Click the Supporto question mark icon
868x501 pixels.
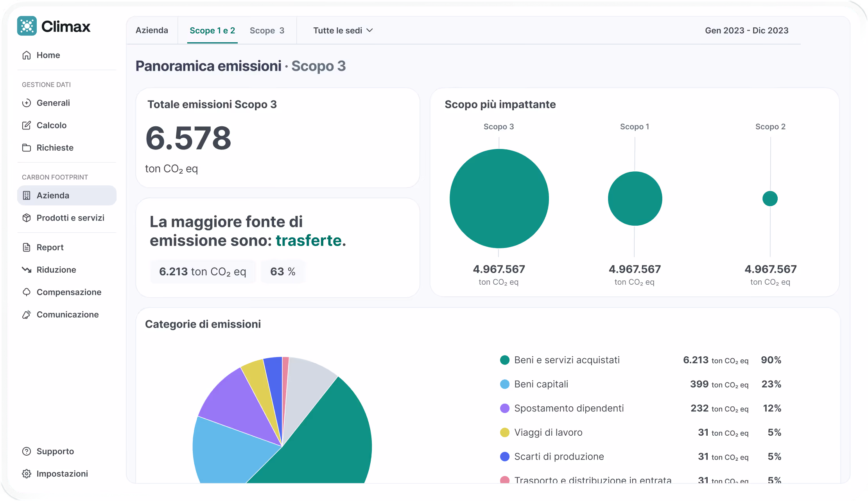(x=27, y=451)
